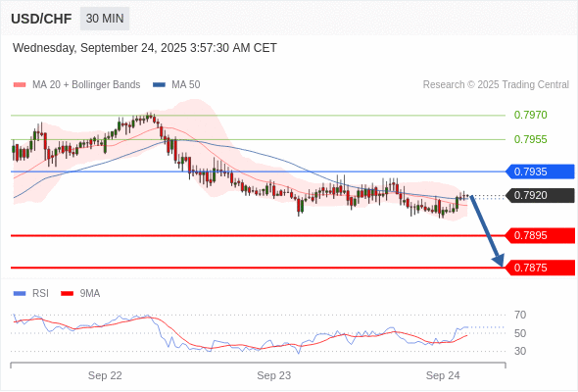Screen dimensions: 578x392
Task: Click the blue 0.7935 pivot price tag
Action: [x=540, y=171]
